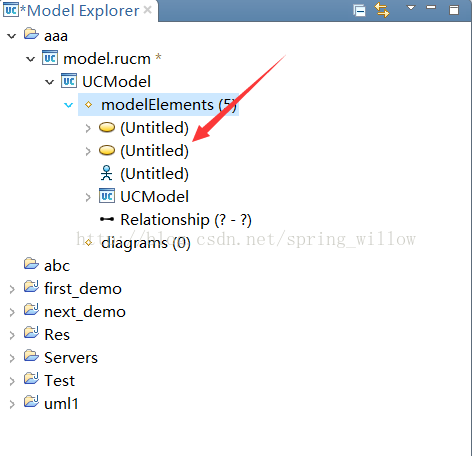472x456 pixels.
Task: Expand the Servers folder
Action: pos(12,358)
